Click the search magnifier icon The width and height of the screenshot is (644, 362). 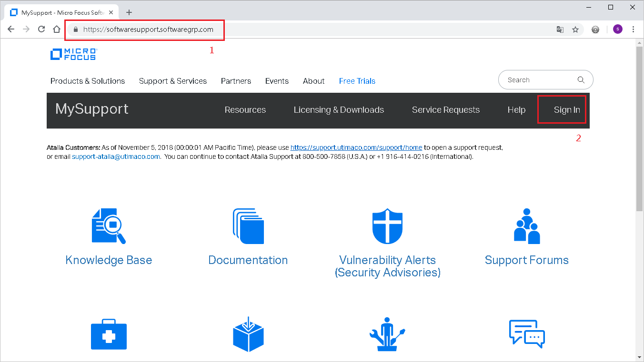(x=581, y=80)
